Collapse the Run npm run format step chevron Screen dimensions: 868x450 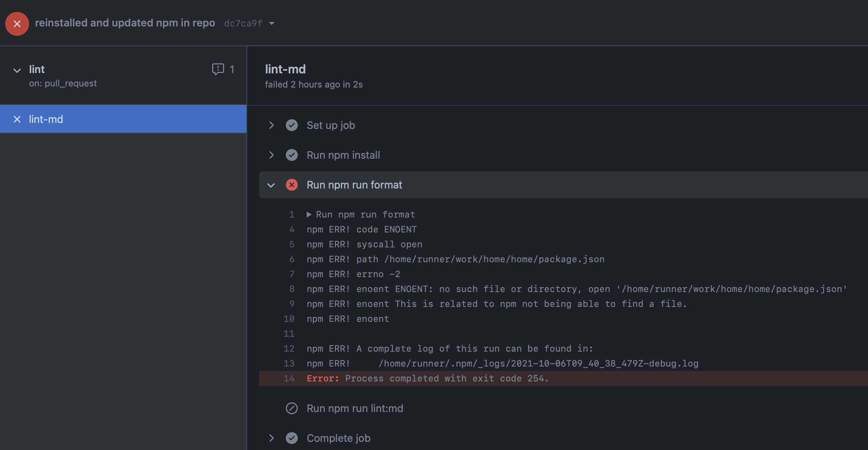click(271, 185)
